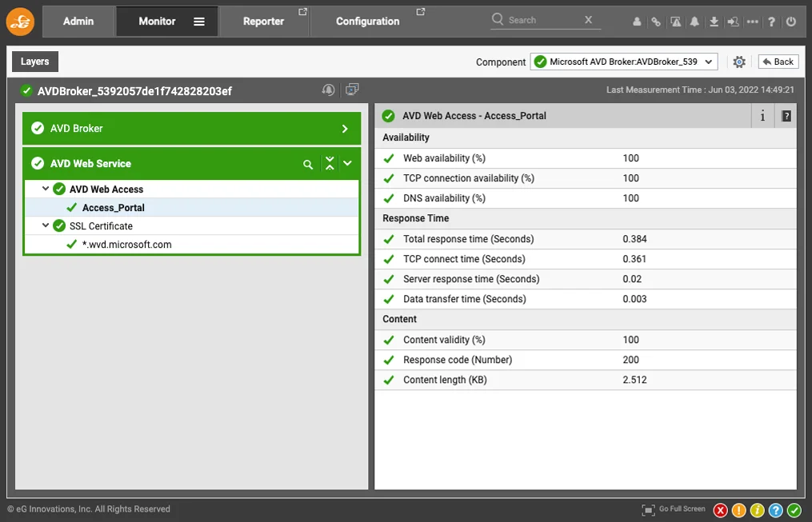The height and width of the screenshot is (522, 812).
Task: Click the AVD Web Service layer header
Action: coord(192,164)
